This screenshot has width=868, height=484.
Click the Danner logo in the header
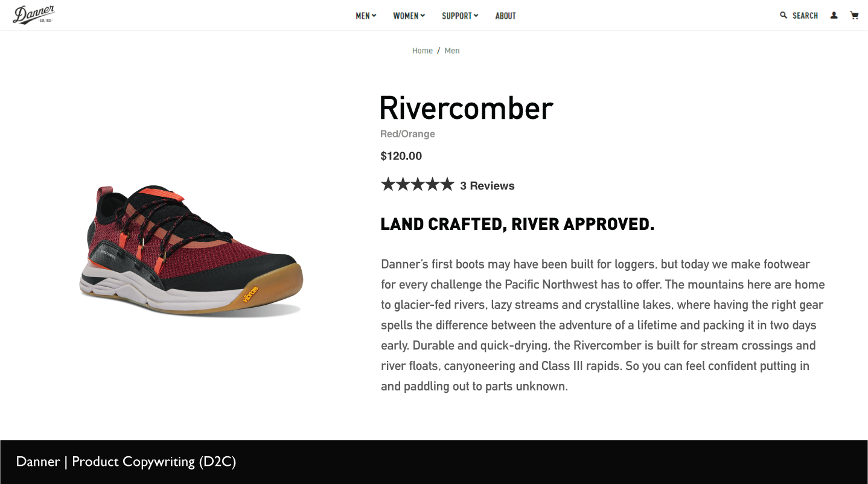click(x=34, y=15)
